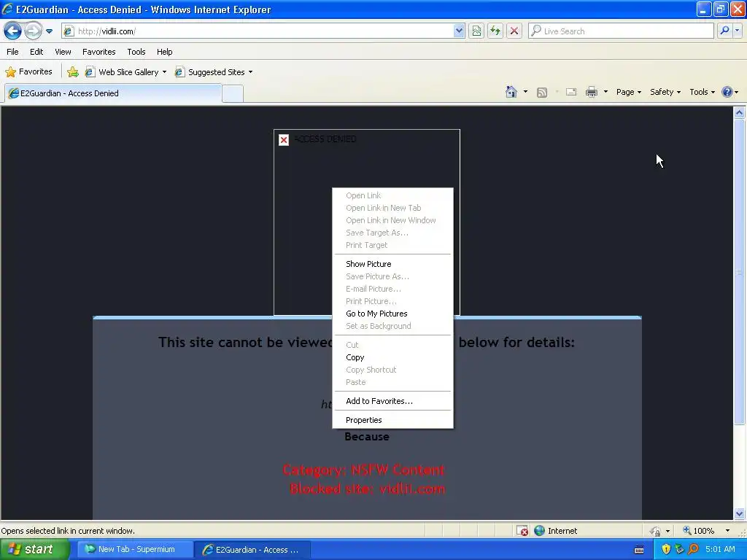Open the Edit menu
Screen dimensions: 747x560
[36, 52]
